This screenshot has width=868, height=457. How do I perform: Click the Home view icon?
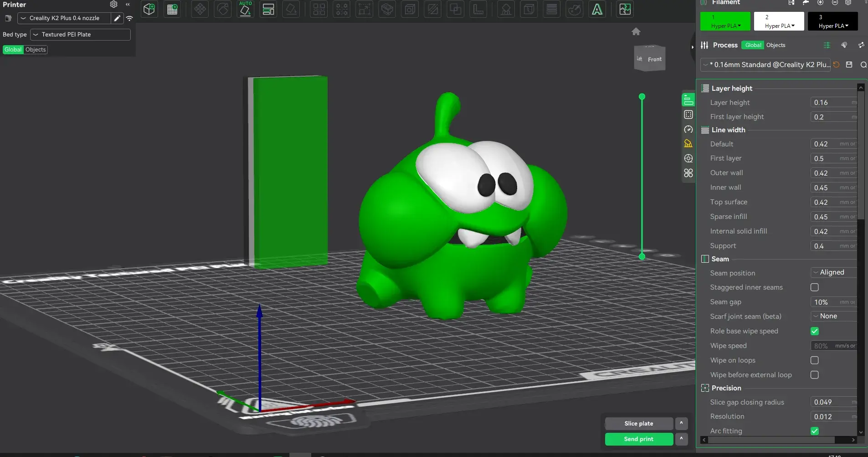(636, 31)
